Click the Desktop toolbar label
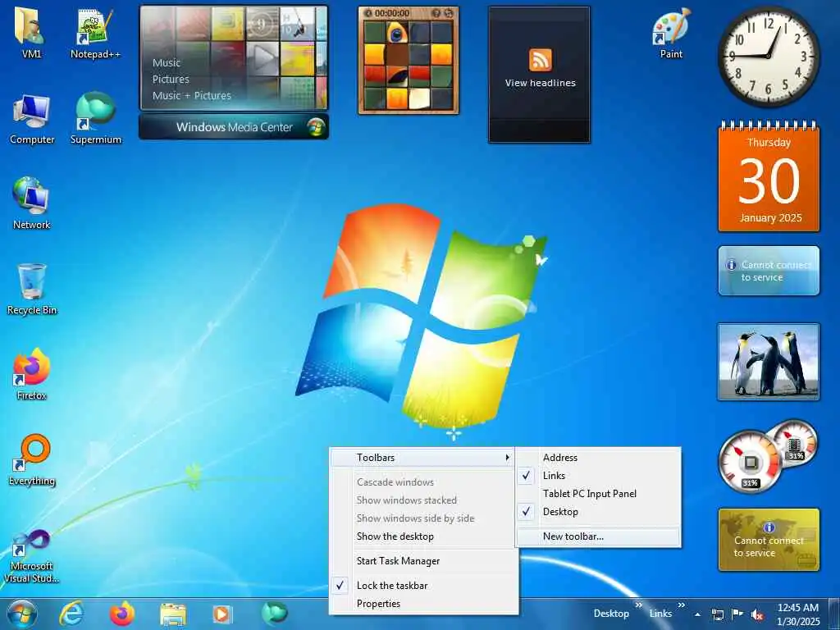Viewport: 840px width, 630px height. (610, 614)
